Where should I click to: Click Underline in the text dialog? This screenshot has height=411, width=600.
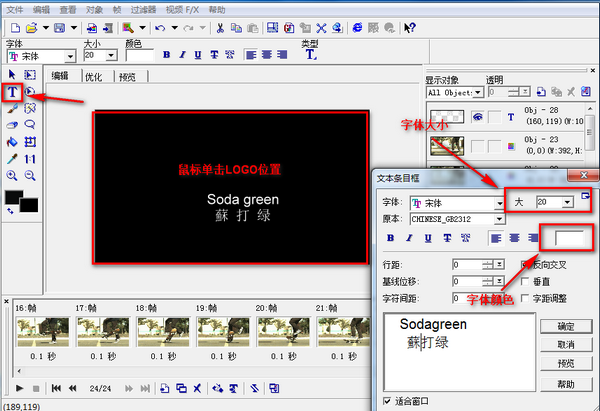tap(428, 238)
